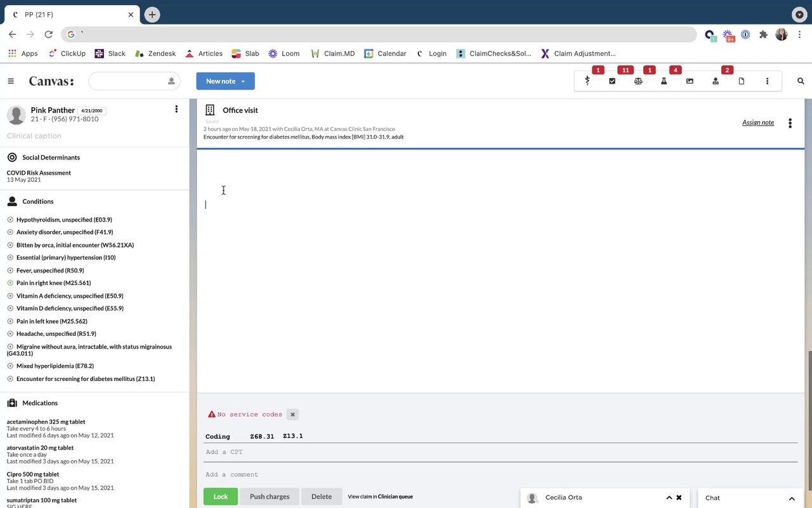The height and width of the screenshot is (508, 812).
Task: Select acetaminophen 325 mg tablet
Action: click(46, 422)
